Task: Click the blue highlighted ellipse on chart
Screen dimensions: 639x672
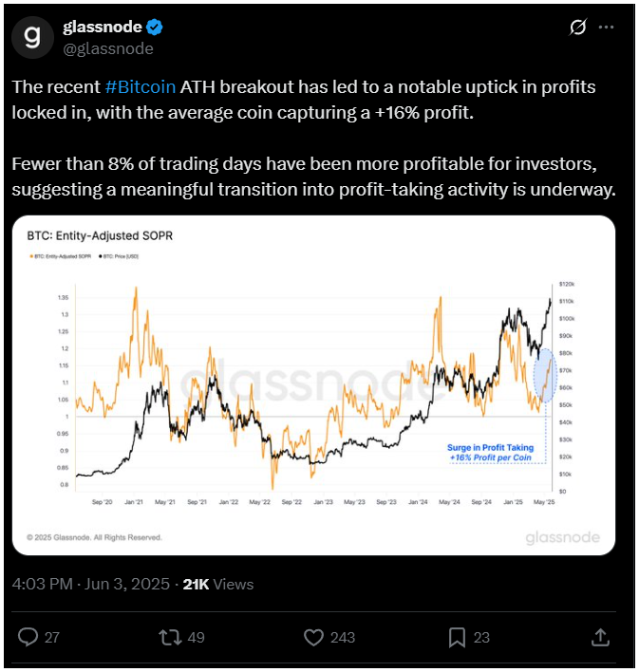Action: click(545, 376)
